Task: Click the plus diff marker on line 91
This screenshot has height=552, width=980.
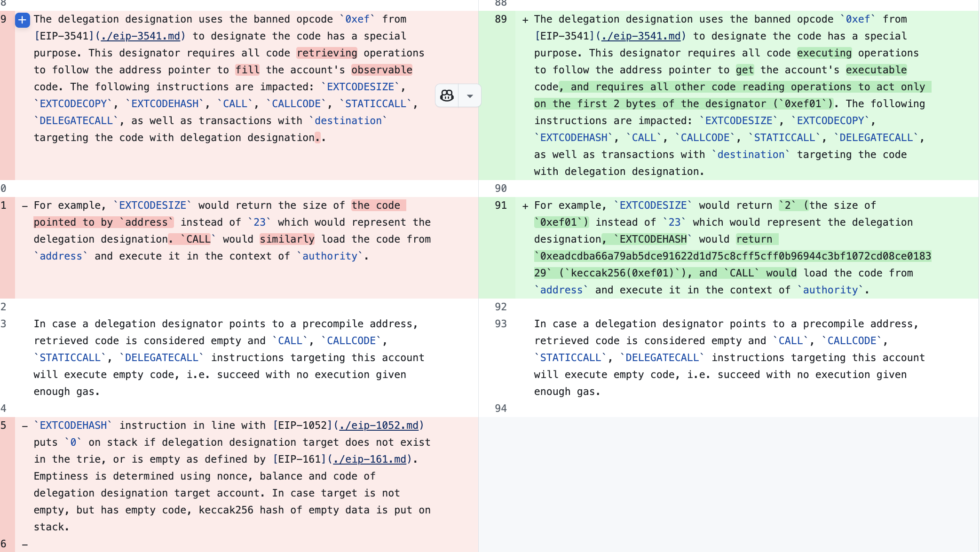Action: coord(525,205)
